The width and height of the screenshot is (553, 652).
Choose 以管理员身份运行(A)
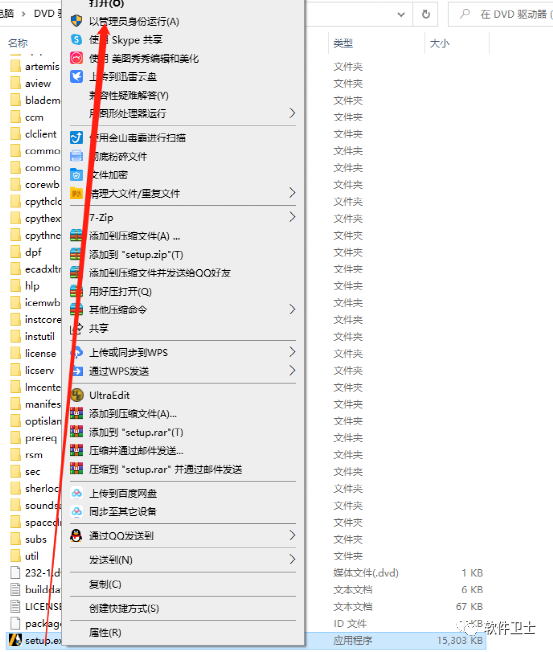coord(134,21)
